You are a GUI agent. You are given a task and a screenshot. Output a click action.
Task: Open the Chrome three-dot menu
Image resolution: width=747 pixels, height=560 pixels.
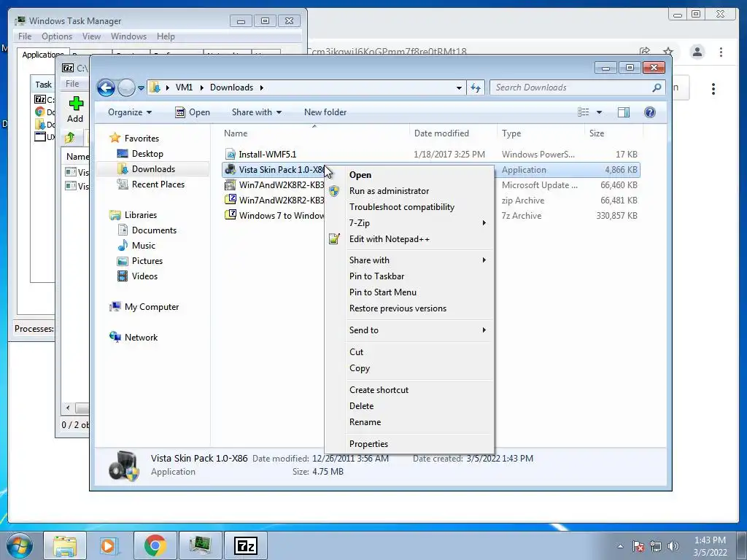721,52
